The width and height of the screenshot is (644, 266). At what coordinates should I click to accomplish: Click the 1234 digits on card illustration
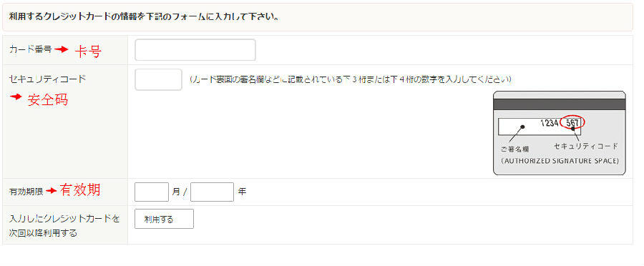point(549,123)
